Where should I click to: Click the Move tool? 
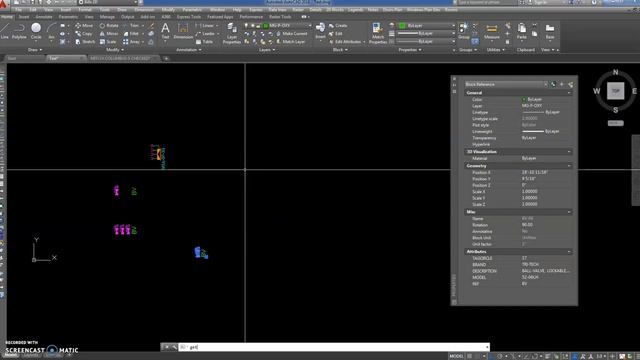pyautogui.click(x=84, y=25)
